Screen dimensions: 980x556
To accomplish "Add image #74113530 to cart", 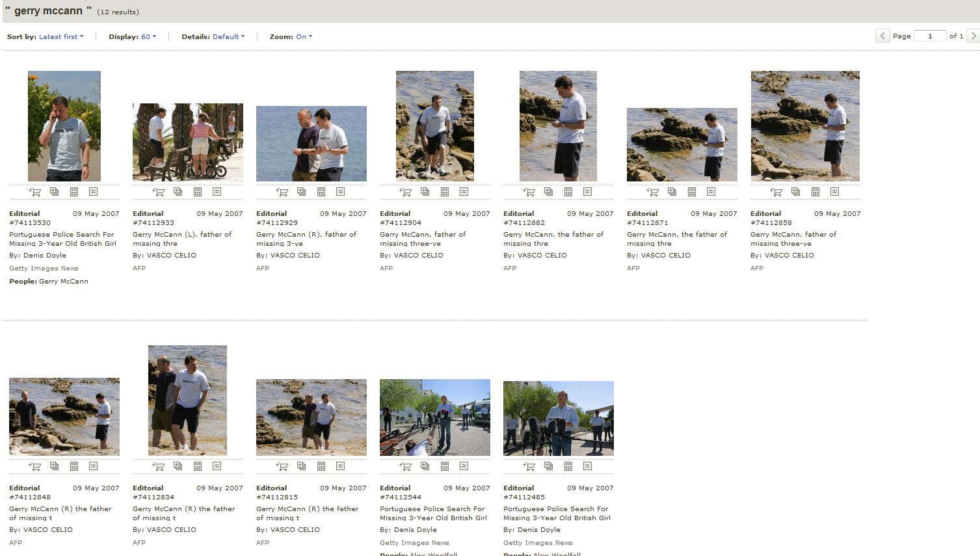I will click(x=35, y=192).
